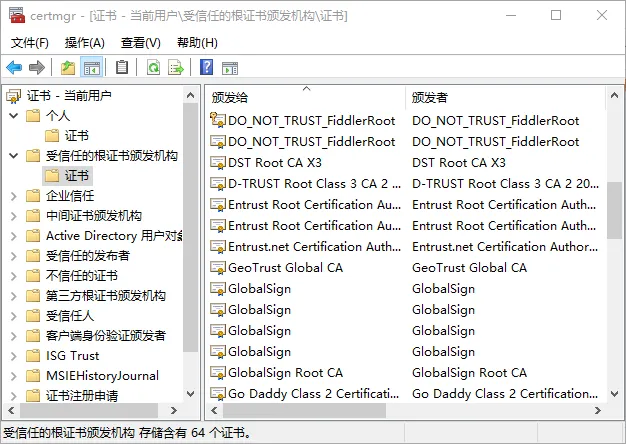Expand the 不信任的证书 tree node
The height and width of the screenshot is (444, 626).
tap(14, 276)
